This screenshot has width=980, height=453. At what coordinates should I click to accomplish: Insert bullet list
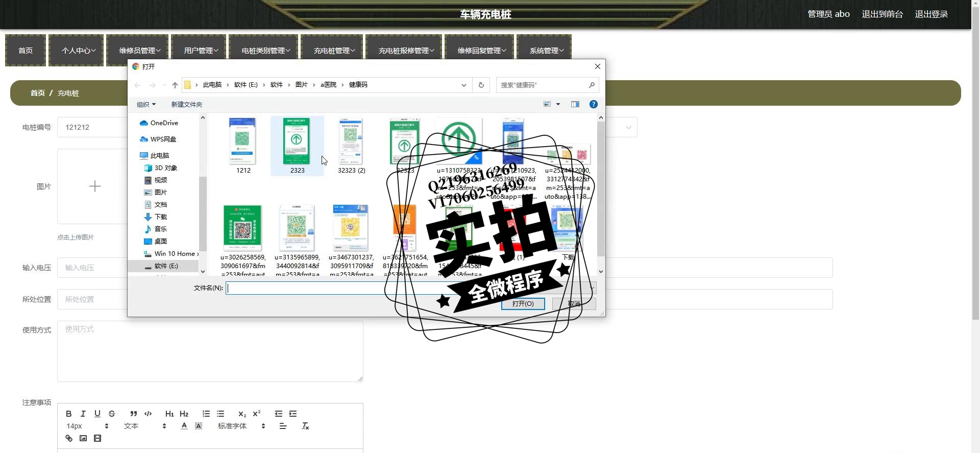click(x=220, y=414)
